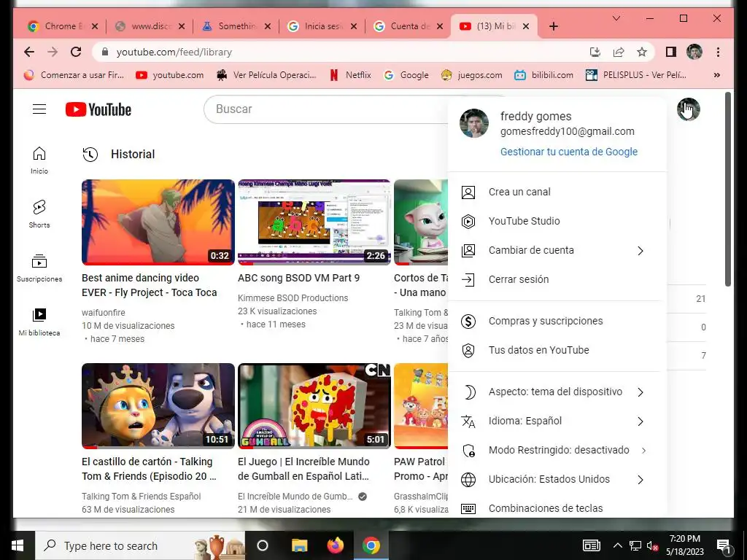The width and height of the screenshot is (747, 560).
Task: Expand Idioma: Español option
Action: pos(557,421)
